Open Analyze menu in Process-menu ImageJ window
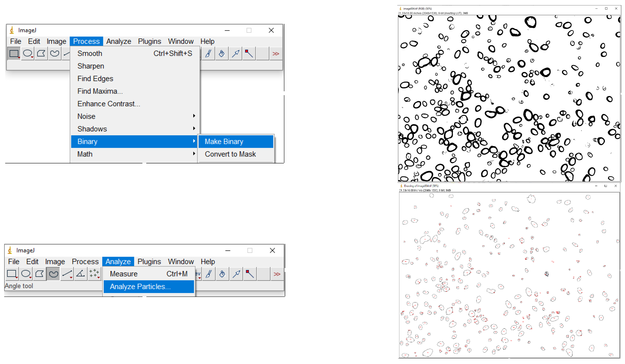The image size is (625, 364). pos(119,41)
